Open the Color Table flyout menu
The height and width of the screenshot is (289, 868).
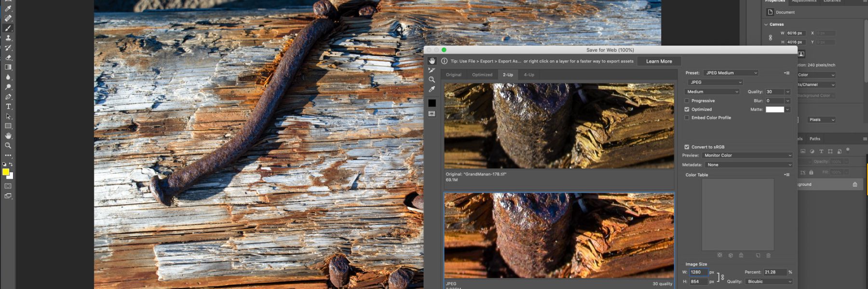coord(787,175)
